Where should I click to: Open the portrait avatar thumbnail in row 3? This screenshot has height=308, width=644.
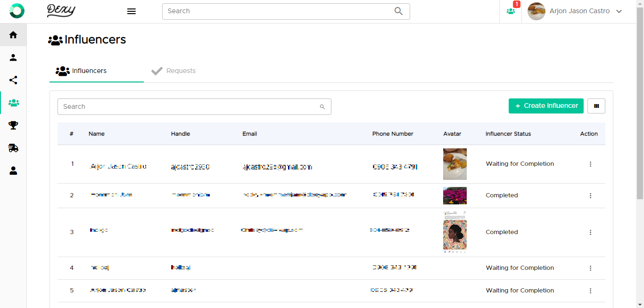tap(455, 233)
